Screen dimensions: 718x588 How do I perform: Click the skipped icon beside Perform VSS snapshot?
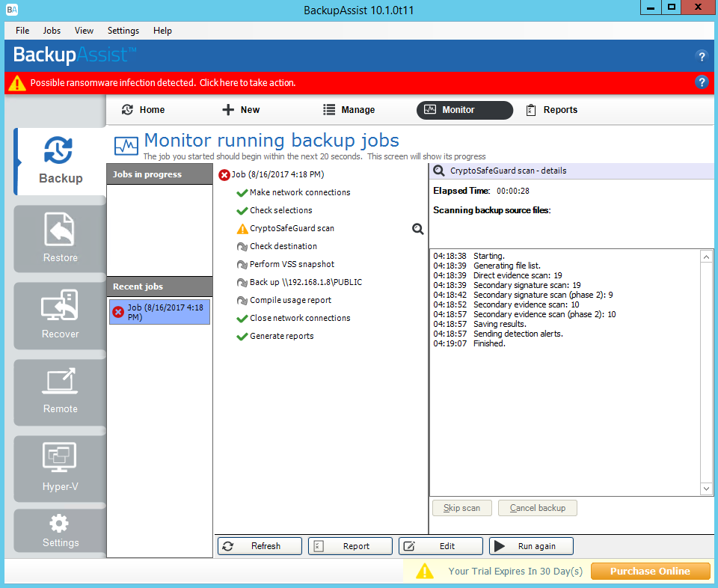click(x=242, y=265)
